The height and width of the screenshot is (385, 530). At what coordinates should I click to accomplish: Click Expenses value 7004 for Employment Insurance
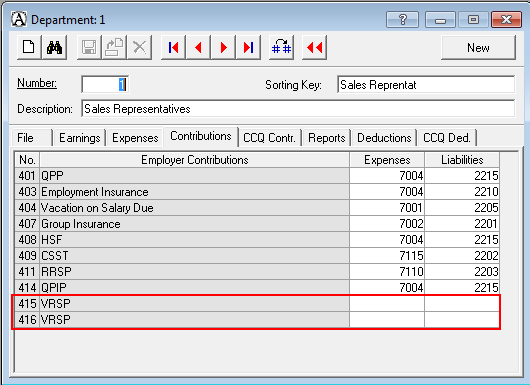[x=387, y=192]
